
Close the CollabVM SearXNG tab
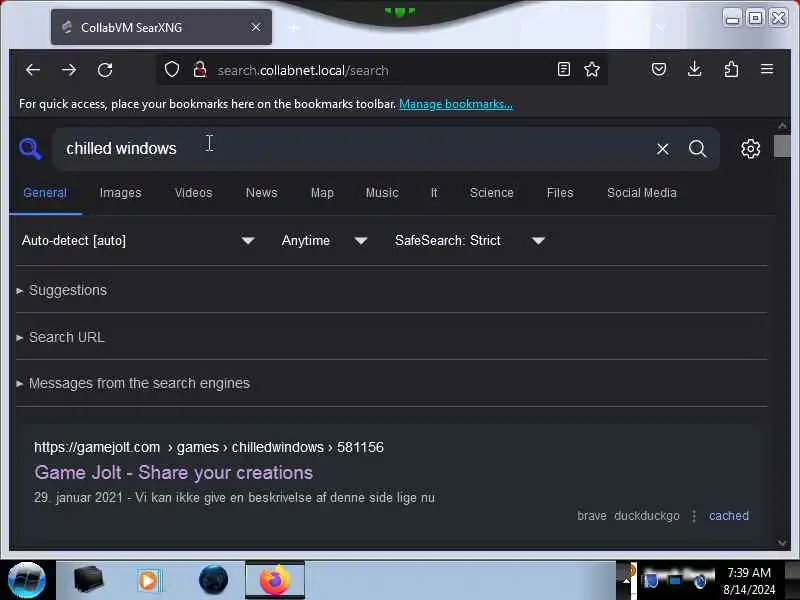pos(256,27)
